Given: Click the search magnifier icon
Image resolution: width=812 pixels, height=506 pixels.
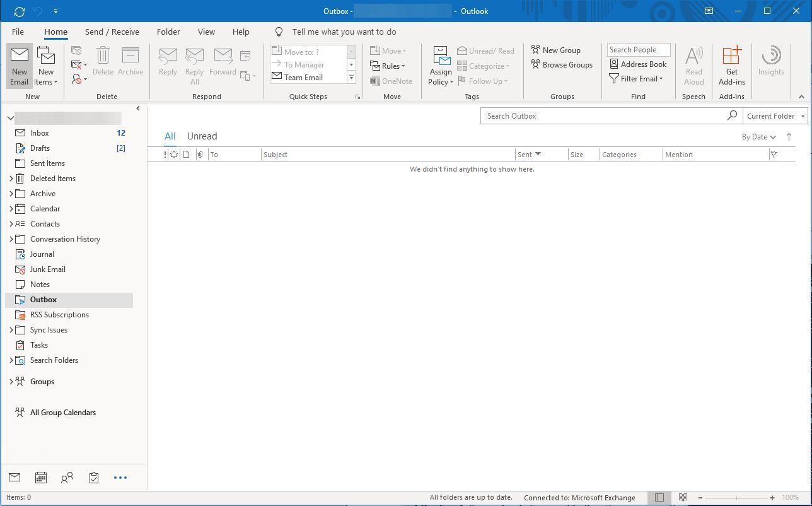Looking at the screenshot, I should [732, 116].
